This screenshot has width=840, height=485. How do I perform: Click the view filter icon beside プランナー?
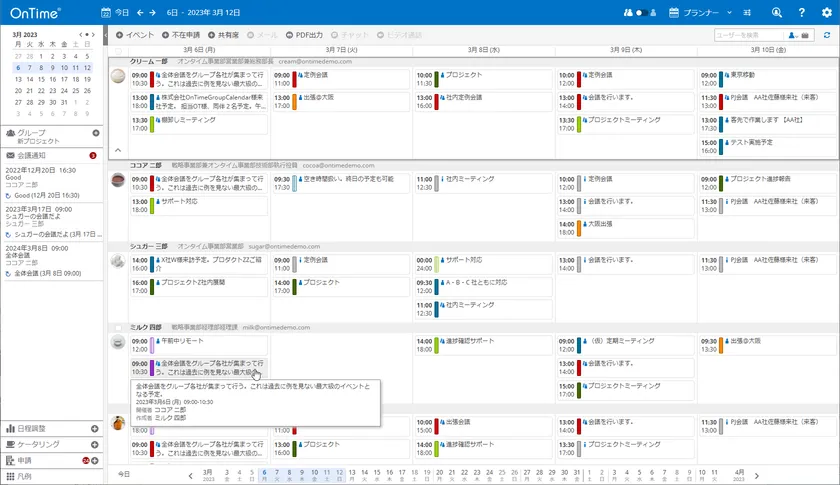click(x=745, y=13)
